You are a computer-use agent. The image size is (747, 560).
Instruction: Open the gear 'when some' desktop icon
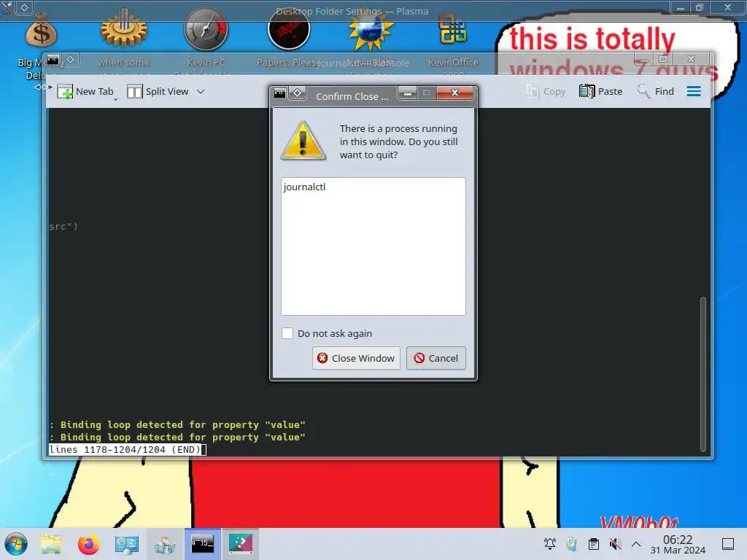(123, 28)
